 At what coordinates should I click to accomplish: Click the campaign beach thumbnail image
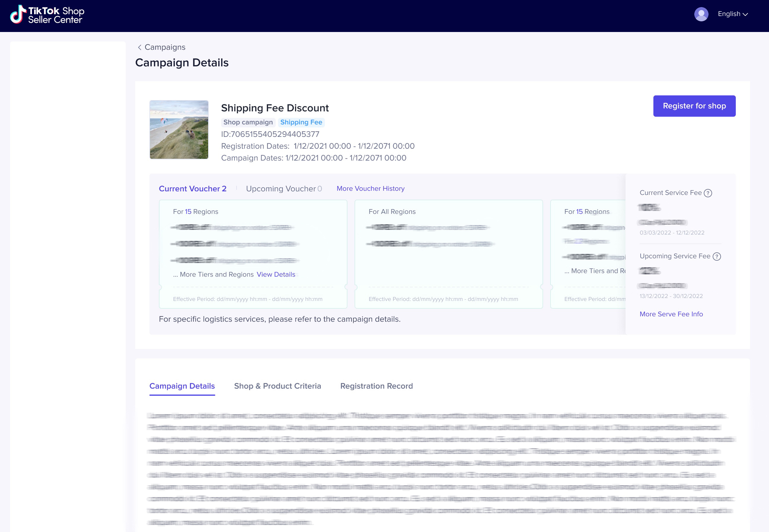click(x=179, y=130)
